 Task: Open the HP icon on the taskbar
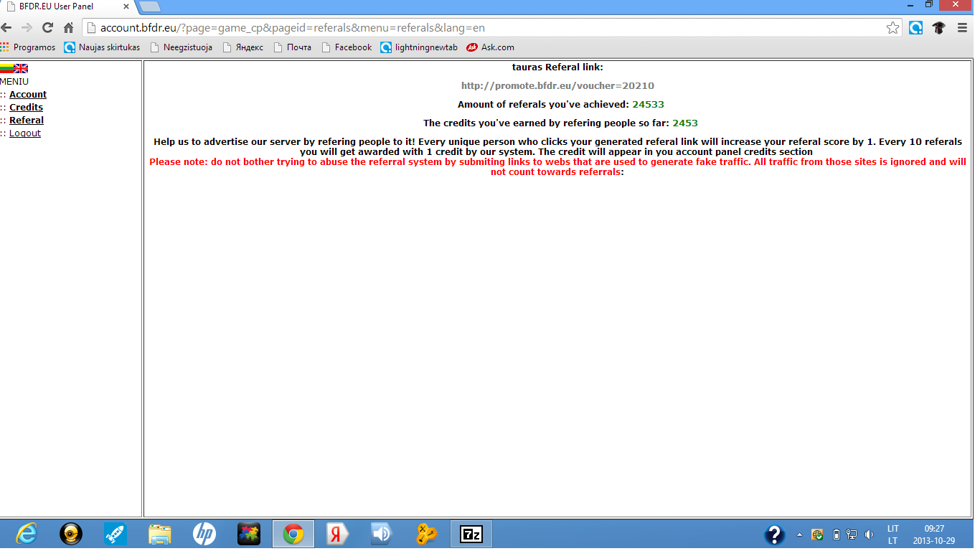(x=204, y=534)
